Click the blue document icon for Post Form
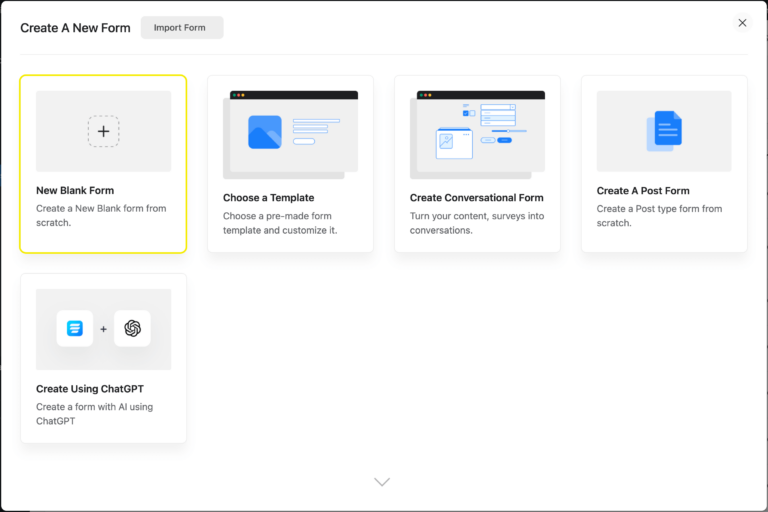The image size is (768, 512). 664,130
